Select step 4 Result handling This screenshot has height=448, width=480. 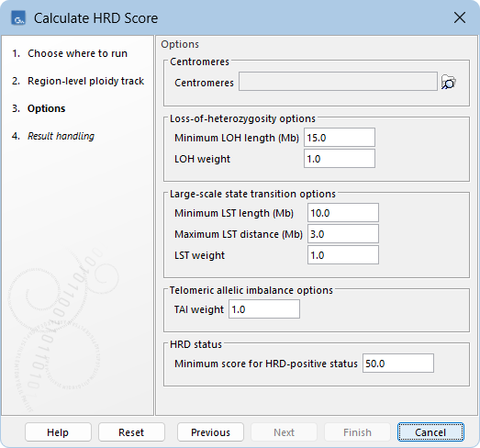53,136
